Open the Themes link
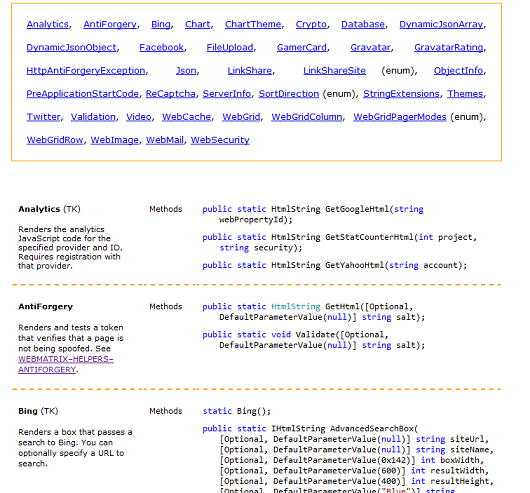The height and width of the screenshot is (493, 530). tap(465, 94)
